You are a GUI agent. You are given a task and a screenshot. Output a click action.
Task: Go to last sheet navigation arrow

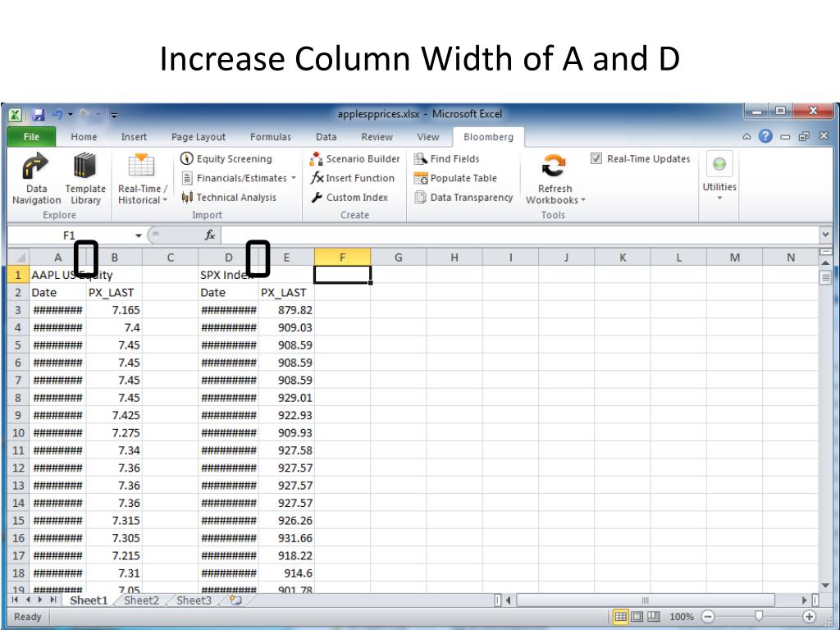click(x=52, y=600)
